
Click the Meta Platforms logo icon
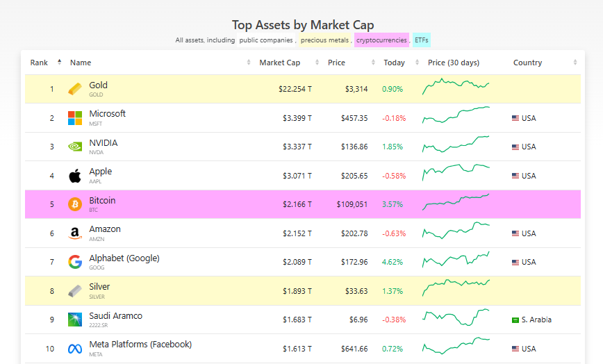tap(75, 349)
